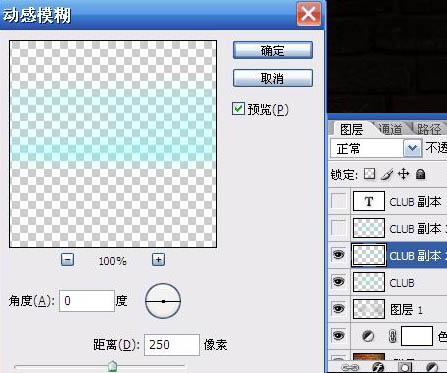Viewport: 447px width, 373px height.
Task: Open the 正常 blend mode dropdown
Action: [x=412, y=148]
